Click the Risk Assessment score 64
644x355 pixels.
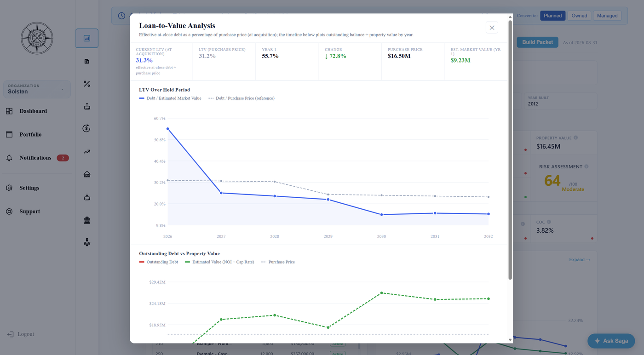(x=552, y=181)
